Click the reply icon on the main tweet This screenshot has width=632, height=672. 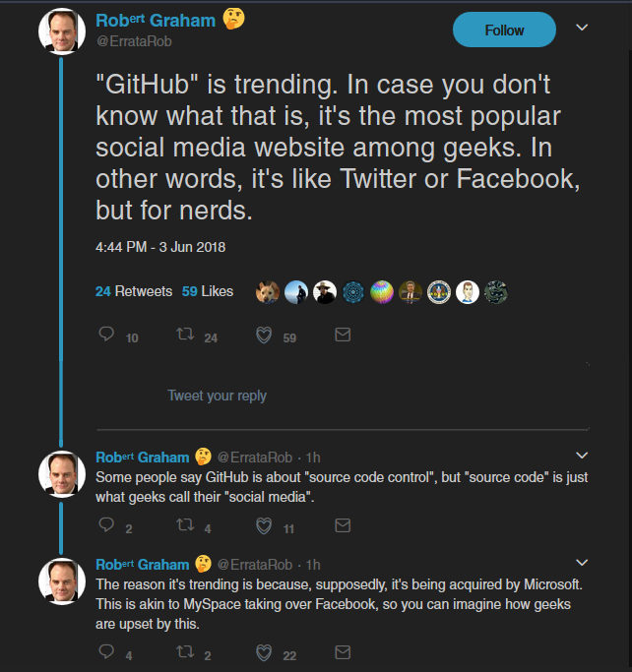[108, 336]
